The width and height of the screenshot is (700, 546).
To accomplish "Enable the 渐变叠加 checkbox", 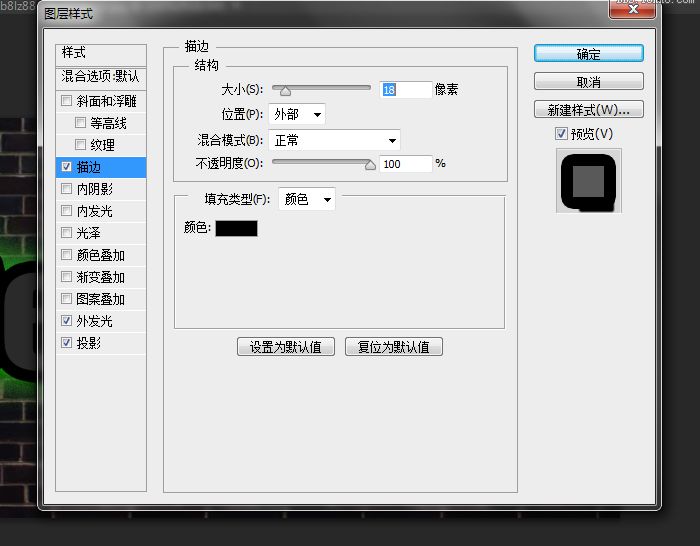I will point(66,276).
